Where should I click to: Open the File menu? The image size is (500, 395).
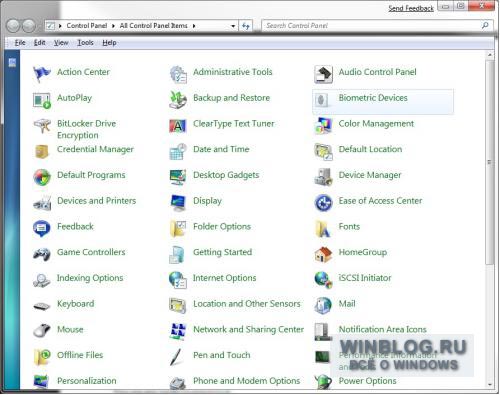20,43
